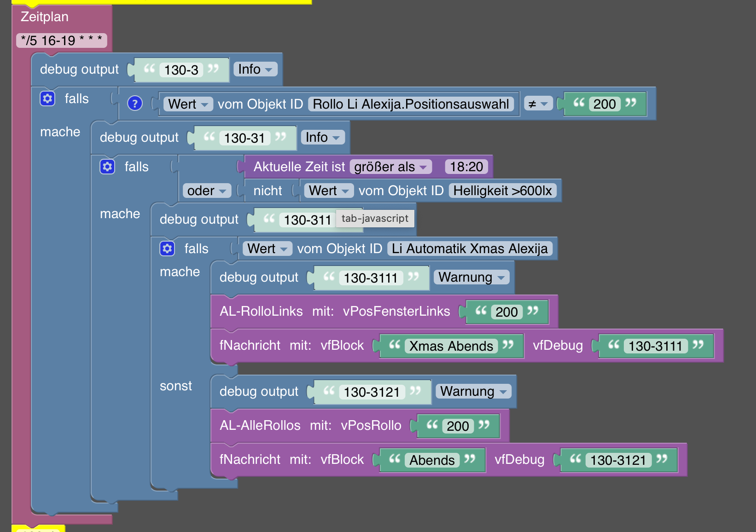Image resolution: width=756 pixels, height=532 pixels.
Task: Open gear settings of falls block with Aktuelle Zeit
Action: (x=107, y=167)
